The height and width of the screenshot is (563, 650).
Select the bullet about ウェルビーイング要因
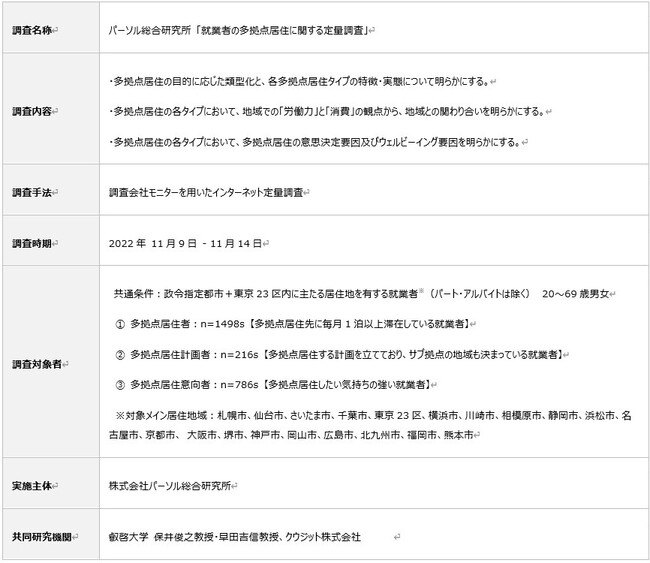314,143
